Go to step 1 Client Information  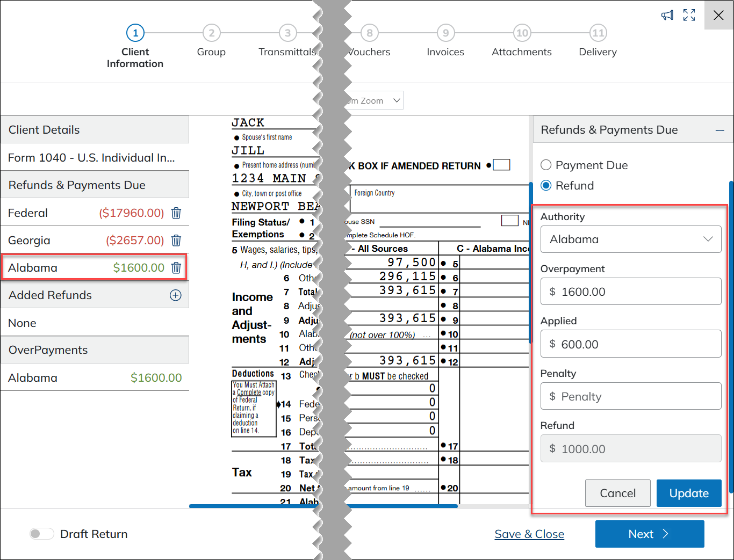point(135,33)
